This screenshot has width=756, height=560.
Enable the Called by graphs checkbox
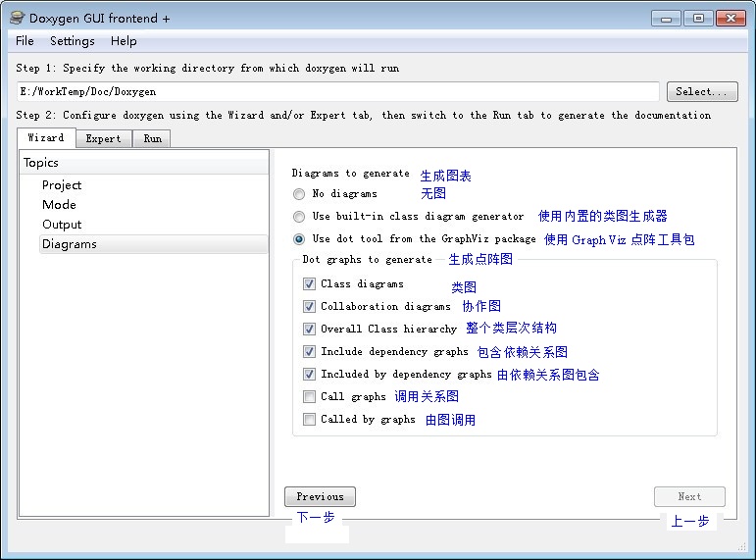click(x=309, y=419)
